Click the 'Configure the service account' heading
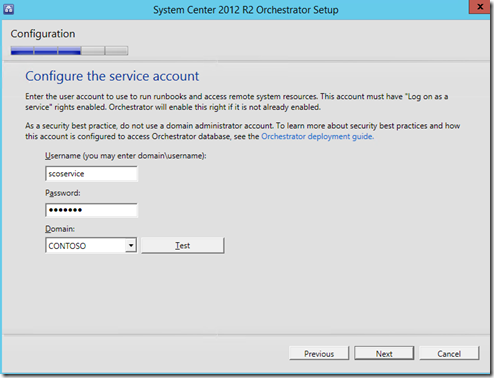Viewport: 494px width, 378px height. 112,76
